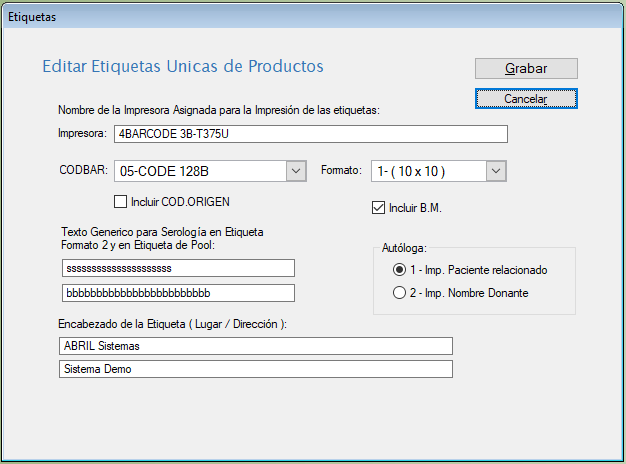The width and height of the screenshot is (626, 464).
Task: Click the Grabar button
Action: coord(526,69)
